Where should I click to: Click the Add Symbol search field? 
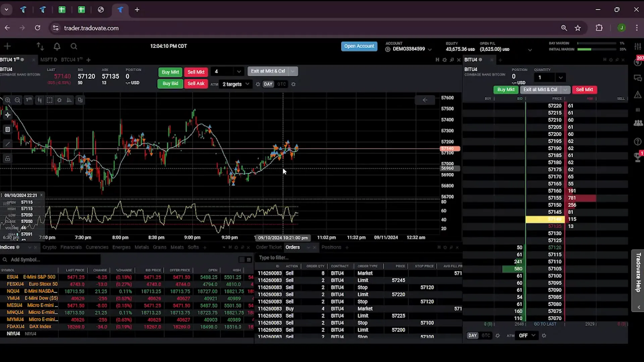click(x=50, y=259)
